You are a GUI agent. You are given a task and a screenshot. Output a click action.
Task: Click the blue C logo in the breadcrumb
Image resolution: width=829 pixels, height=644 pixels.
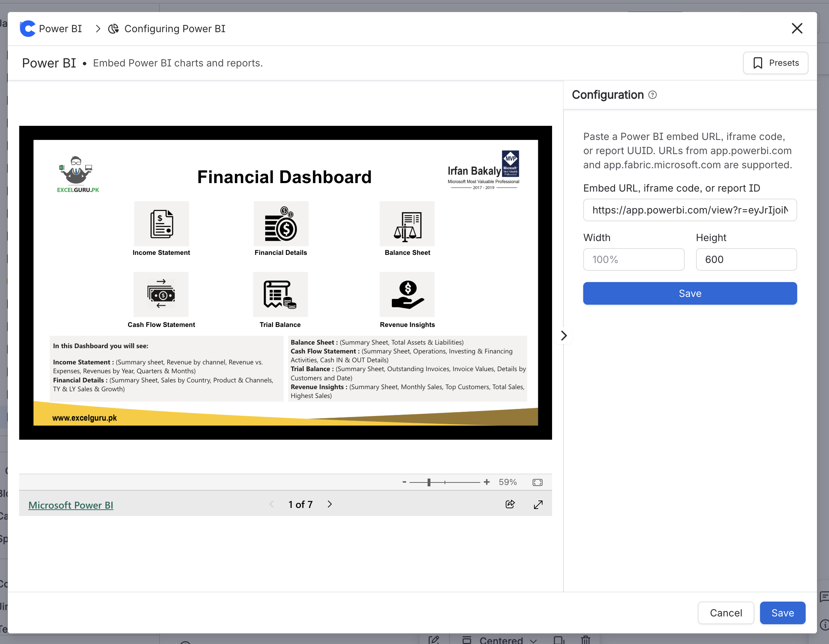(x=27, y=28)
